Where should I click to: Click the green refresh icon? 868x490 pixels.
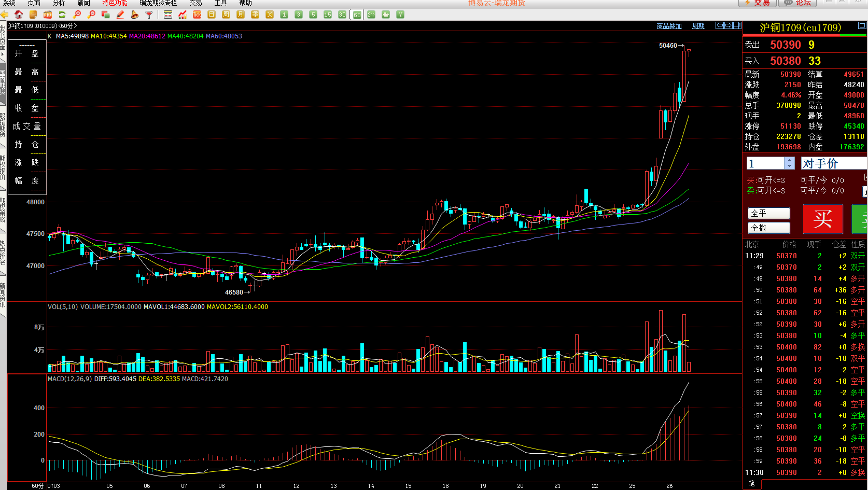point(62,15)
